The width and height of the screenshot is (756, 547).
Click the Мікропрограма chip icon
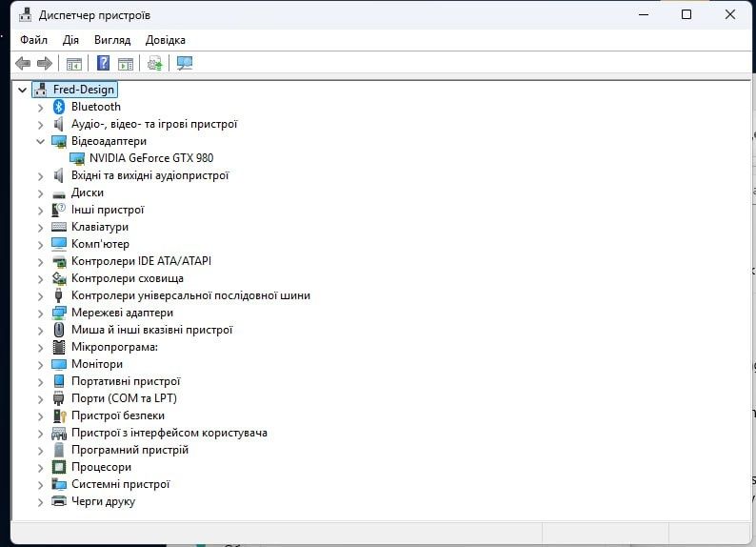click(x=59, y=347)
